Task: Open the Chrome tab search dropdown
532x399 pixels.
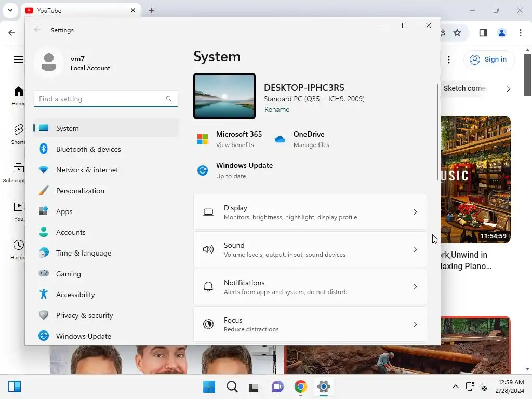Action: pos(10,10)
